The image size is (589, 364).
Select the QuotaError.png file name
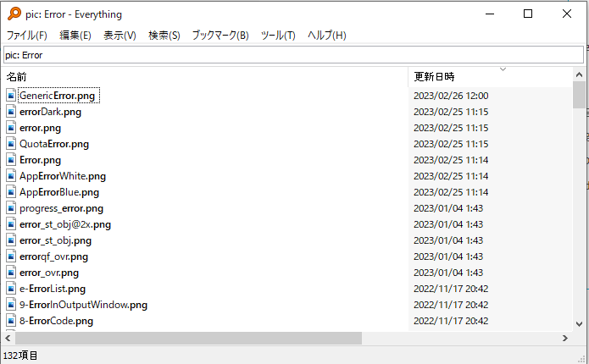coord(54,144)
